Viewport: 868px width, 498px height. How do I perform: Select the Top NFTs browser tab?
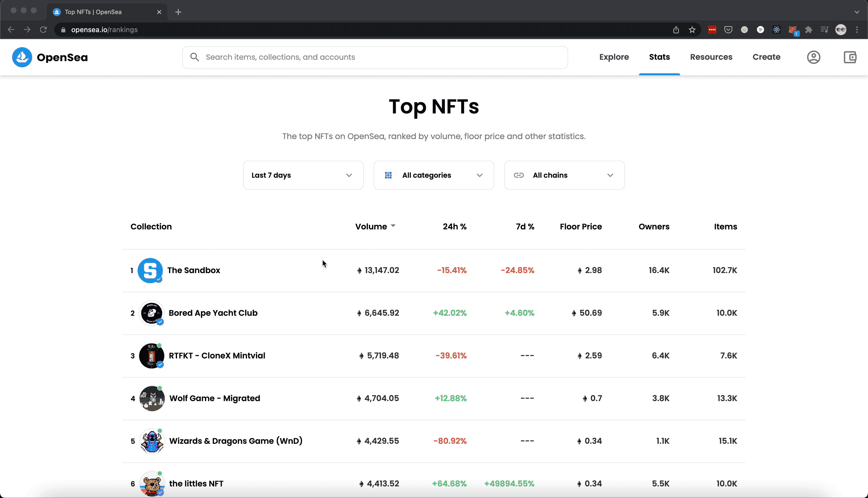coord(107,12)
